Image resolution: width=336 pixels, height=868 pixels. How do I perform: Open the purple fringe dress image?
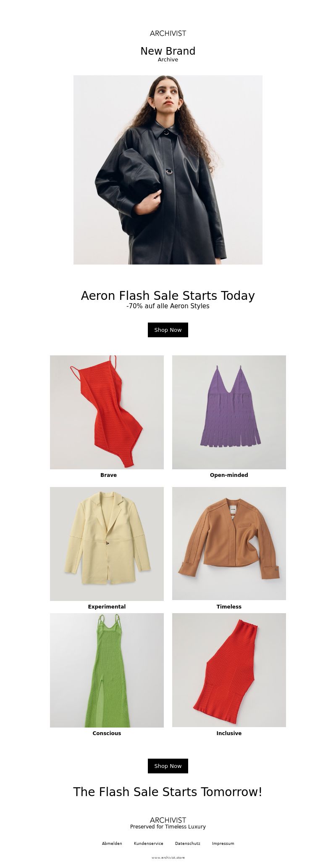(x=229, y=412)
